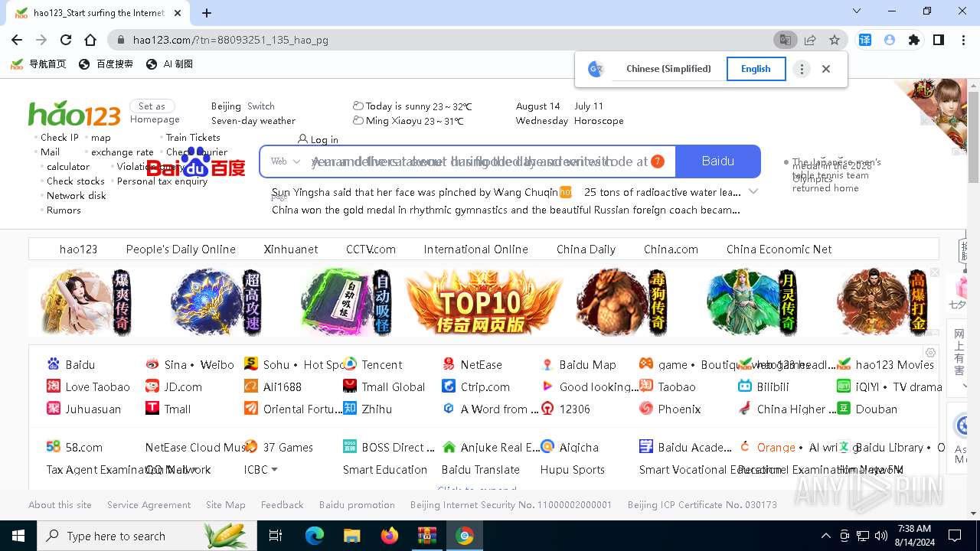980x551 pixels.
Task: Open the Train Tickets link
Action: [193, 138]
